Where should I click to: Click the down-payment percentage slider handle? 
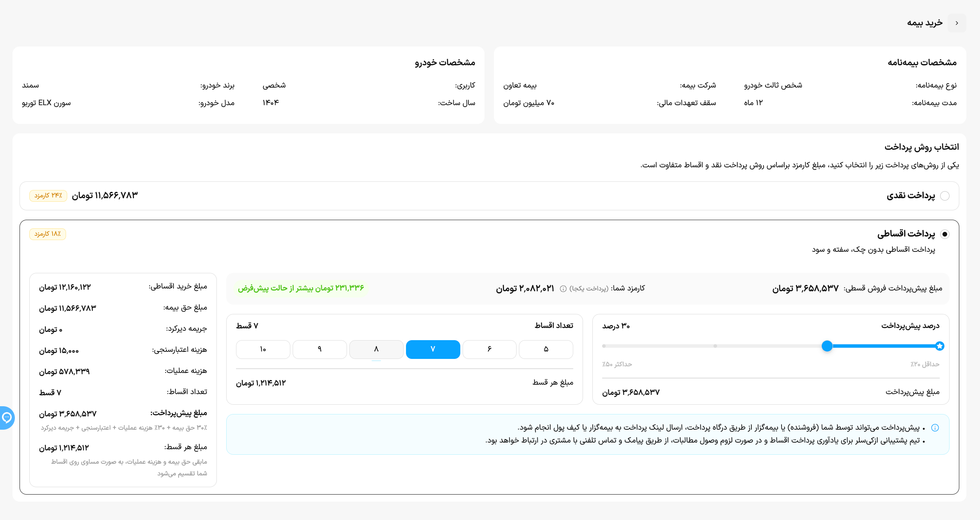827,346
